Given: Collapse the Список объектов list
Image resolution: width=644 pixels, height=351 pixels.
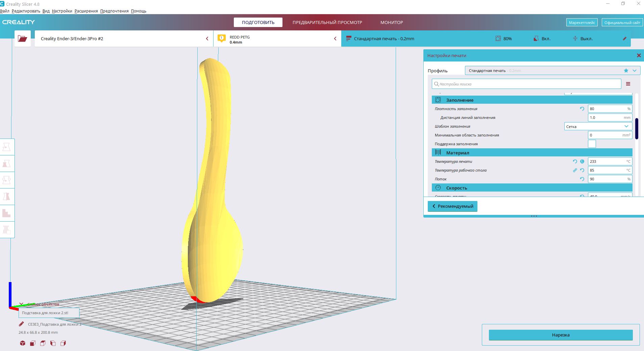Looking at the screenshot, I should click(21, 304).
